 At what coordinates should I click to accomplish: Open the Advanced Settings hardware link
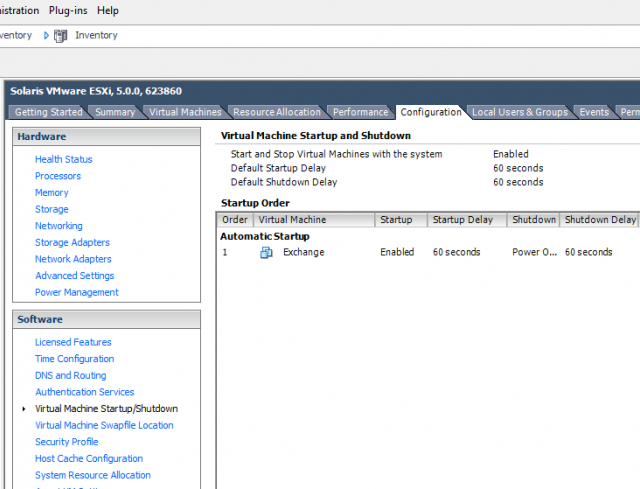pos(75,276)
